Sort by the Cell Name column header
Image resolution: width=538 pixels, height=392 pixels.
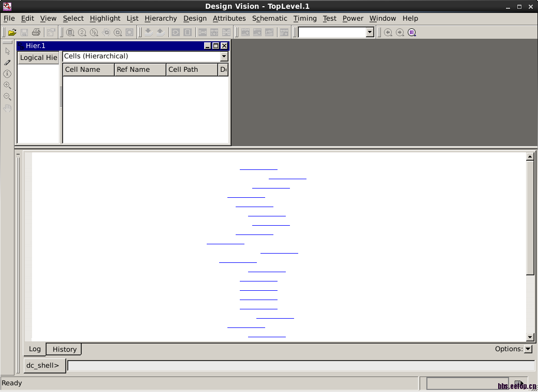(88, 70)
